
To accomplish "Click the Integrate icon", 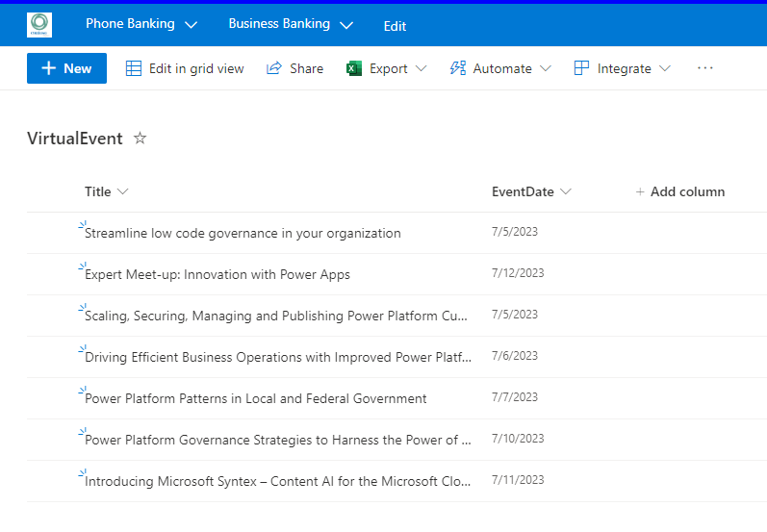I will 581,68.
